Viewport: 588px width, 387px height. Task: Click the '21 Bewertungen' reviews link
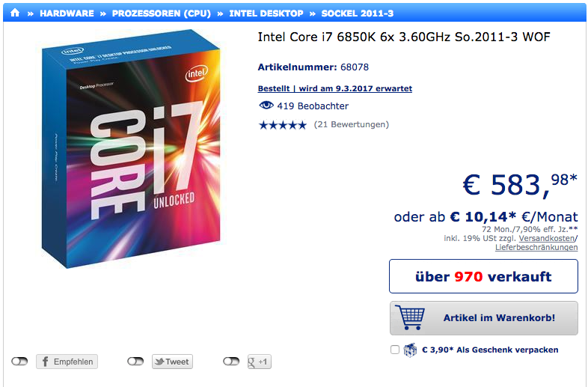click(351, 124)
